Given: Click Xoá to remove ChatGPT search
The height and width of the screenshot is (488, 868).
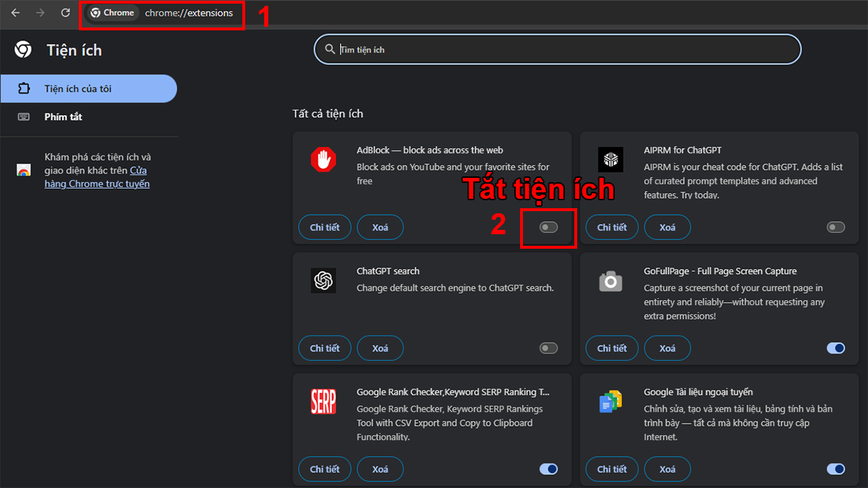Looking at the screenshot, I should click(380, 348).
